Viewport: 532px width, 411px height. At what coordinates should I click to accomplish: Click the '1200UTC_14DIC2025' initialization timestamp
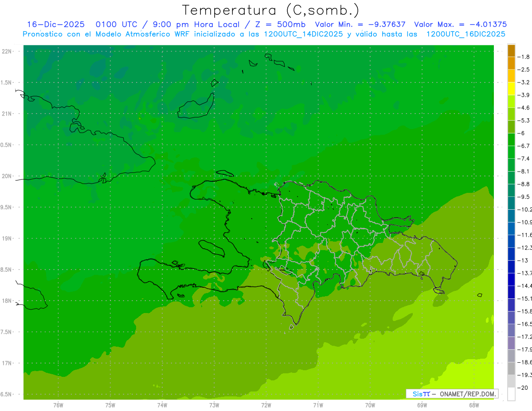[x=303, y=34]
